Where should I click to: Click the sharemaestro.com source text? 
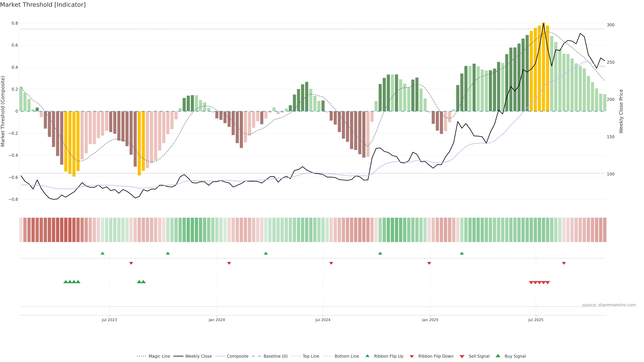click(609, 305)
